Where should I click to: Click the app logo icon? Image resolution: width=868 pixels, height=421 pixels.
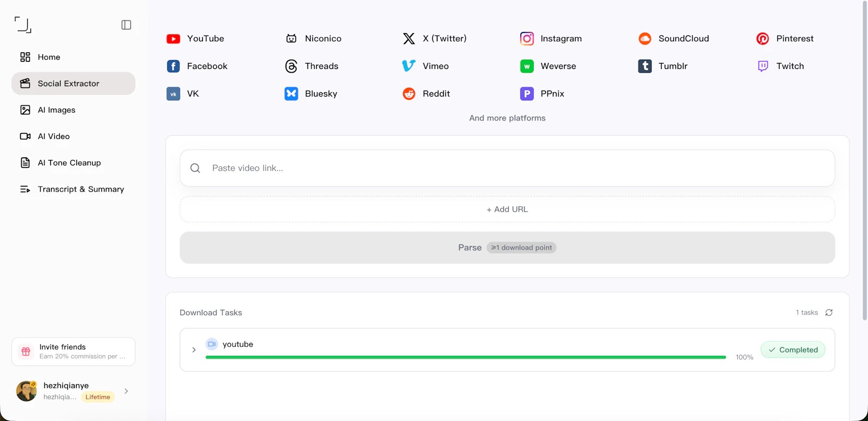(x=23, y=25)
